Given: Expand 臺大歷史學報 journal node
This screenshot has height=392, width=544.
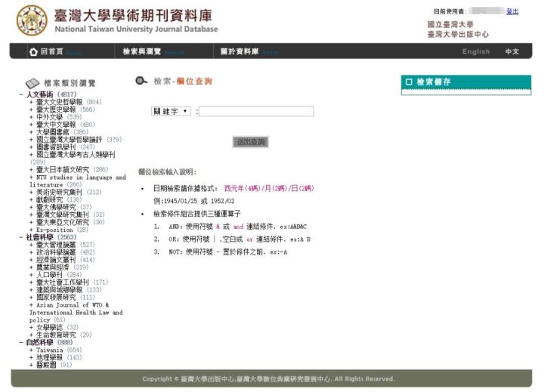Looking at the screenshot, I should 31,110.
